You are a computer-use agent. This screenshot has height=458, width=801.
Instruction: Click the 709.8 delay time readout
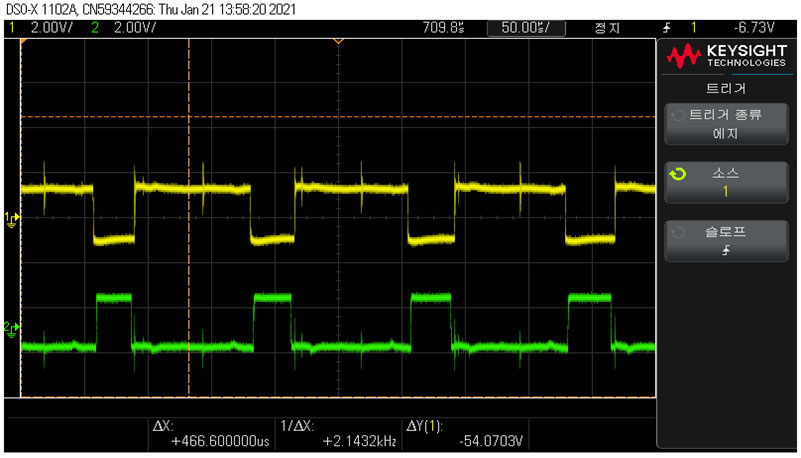tap(443, 28)
